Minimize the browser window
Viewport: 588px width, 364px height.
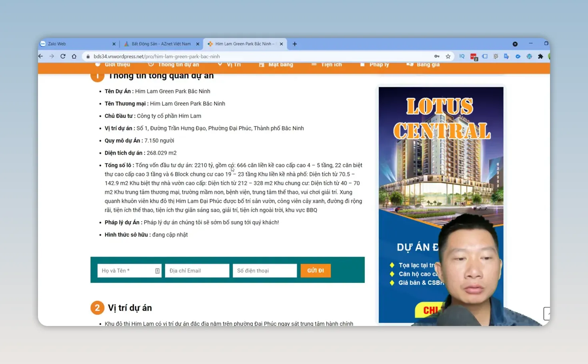[531, 44]
